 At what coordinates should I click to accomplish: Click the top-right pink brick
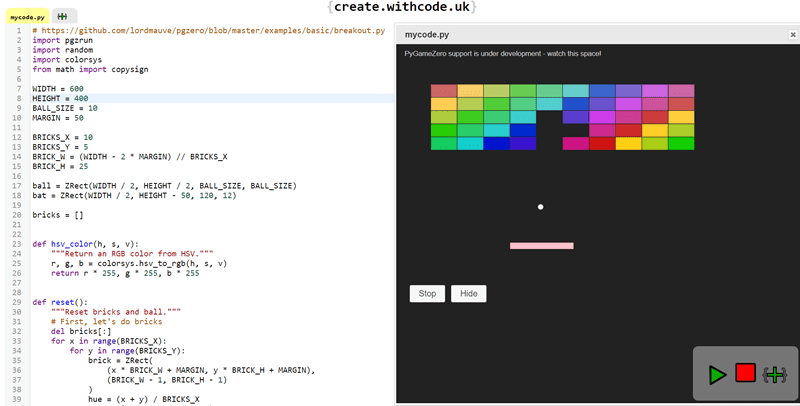681,91
